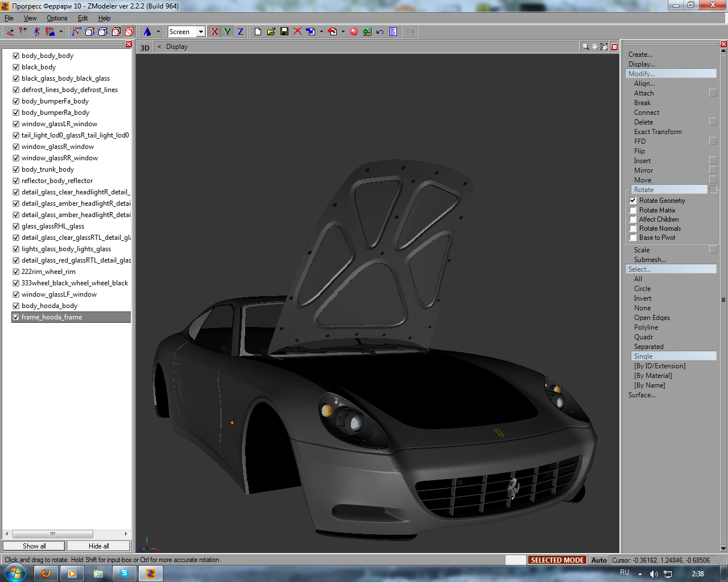The height and width of the screenshot is (582, 728).
Task: Open the File menu
Action: pos(9,18)
